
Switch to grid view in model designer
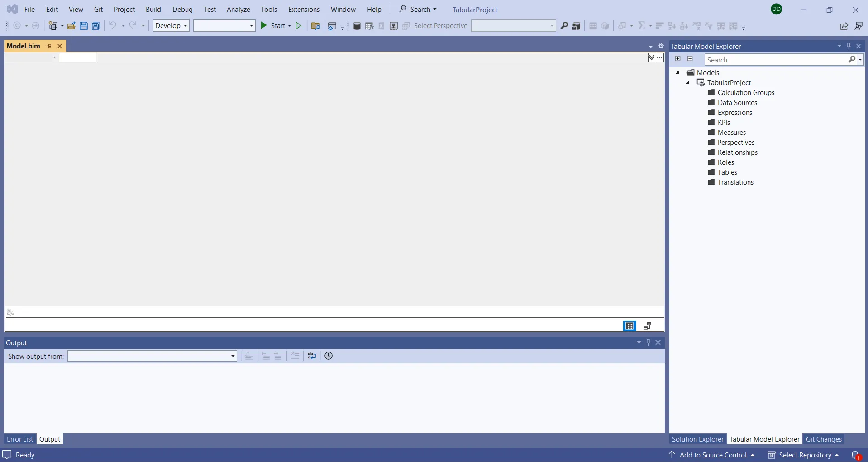[630, 326]
